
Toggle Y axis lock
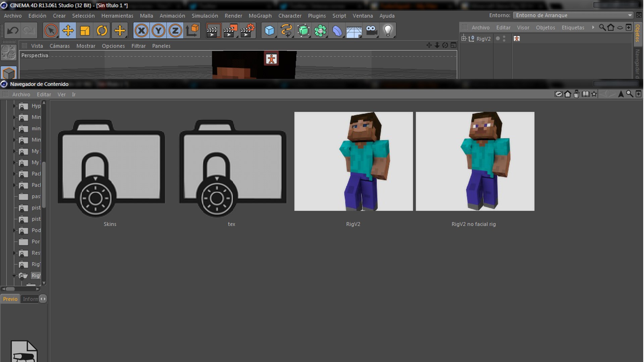(158, 31)
